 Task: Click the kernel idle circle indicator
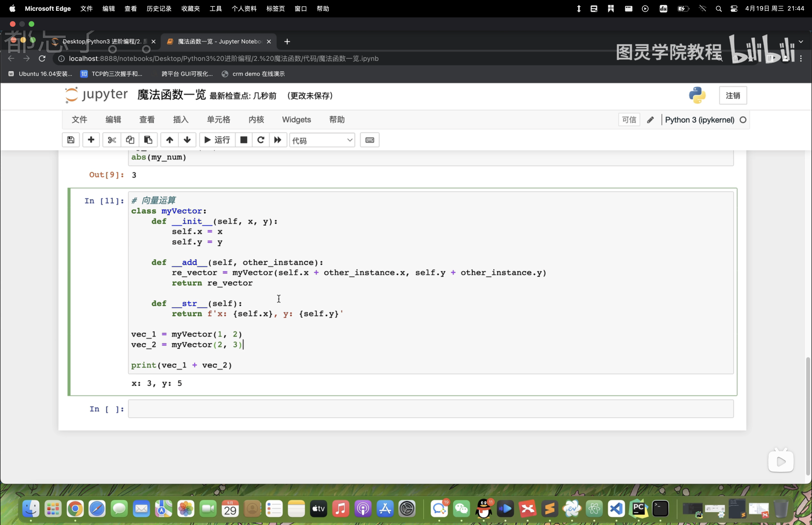click(x=743, y=120)
